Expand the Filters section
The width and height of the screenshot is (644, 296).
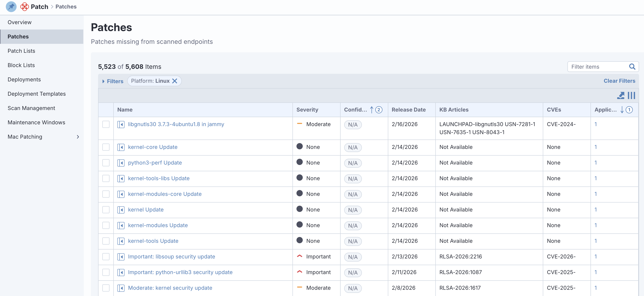coord(113,81)
